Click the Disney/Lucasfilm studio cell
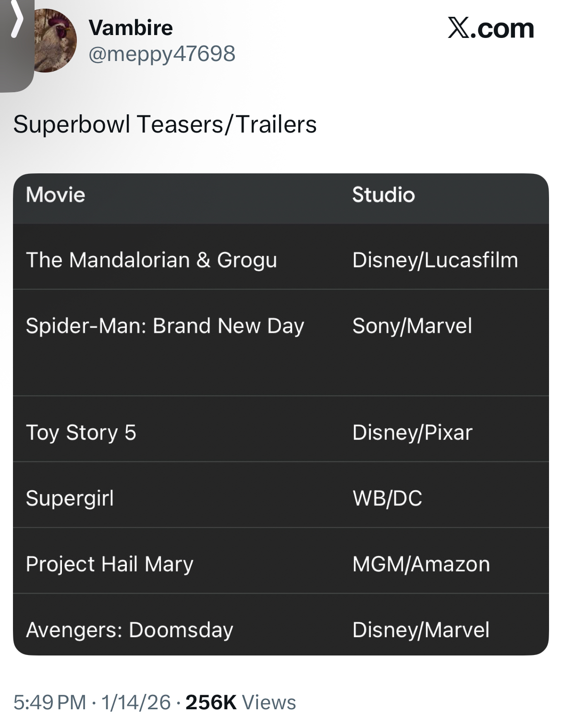 (435, 260)
